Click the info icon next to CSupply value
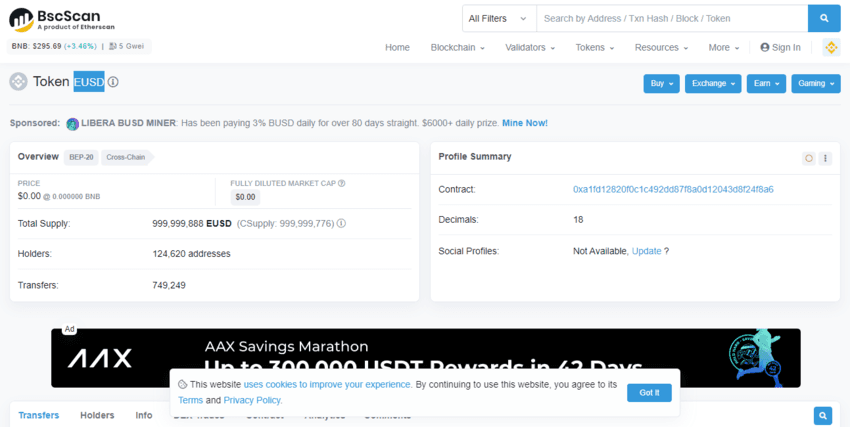 [342, 223]
